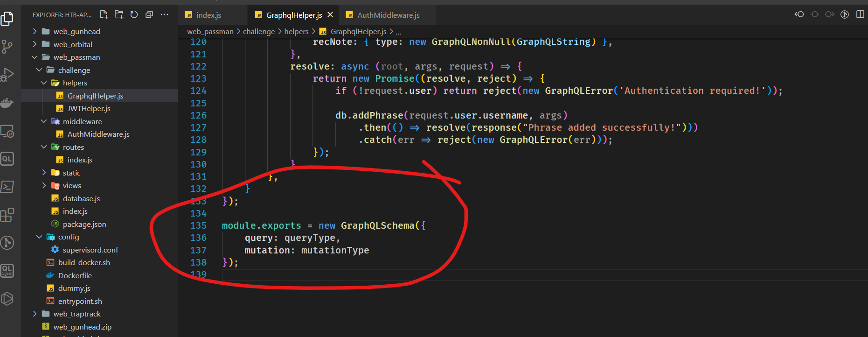The width and height of the screenshot is (868, 337).
Task: Click the middle commit circle icon
Action: click(x=815, y=14)
